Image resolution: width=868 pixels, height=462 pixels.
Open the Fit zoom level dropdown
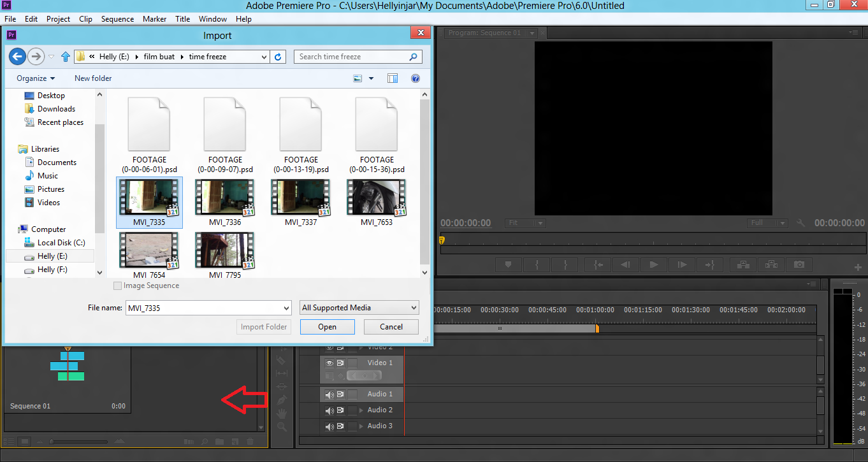tap(526, 223)
